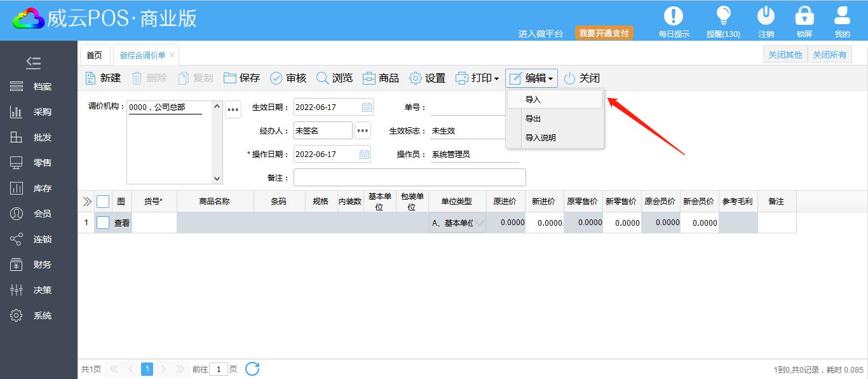Select 导入说明 from the edit menu

pyautogui.click(x=541, y=137)
